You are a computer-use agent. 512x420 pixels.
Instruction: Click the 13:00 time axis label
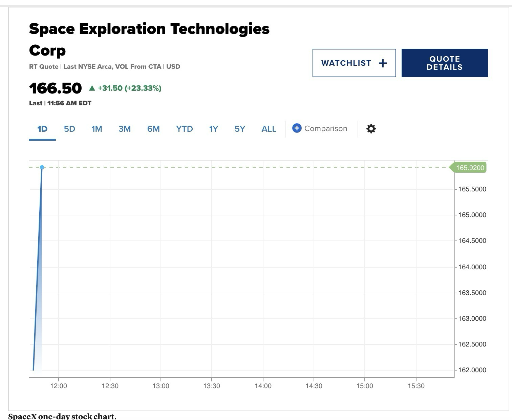[x=161, y=386]
